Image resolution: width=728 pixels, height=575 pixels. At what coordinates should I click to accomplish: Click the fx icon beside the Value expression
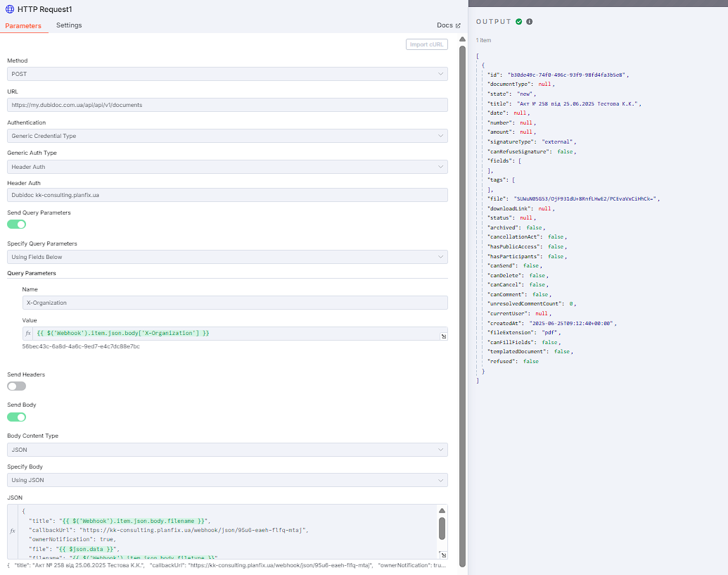[x=28, y=334]
